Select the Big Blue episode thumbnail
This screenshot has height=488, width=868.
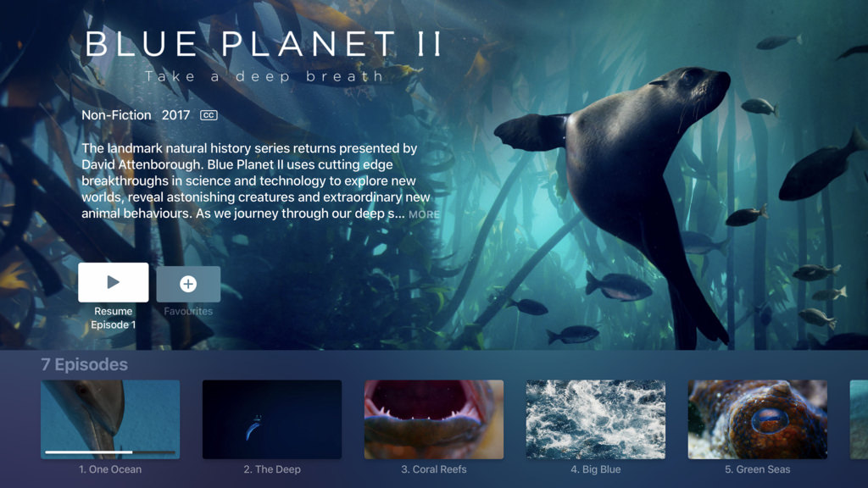(596, 419)
